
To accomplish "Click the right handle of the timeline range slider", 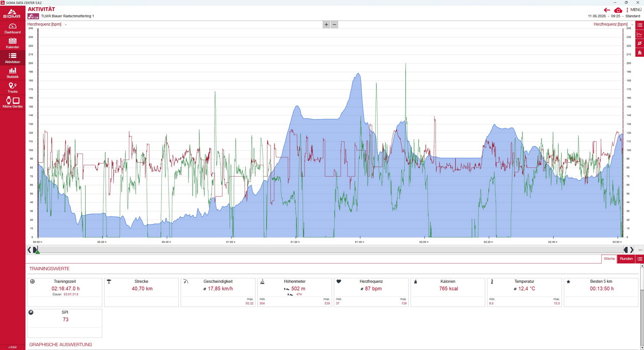I will click(626, 250).
